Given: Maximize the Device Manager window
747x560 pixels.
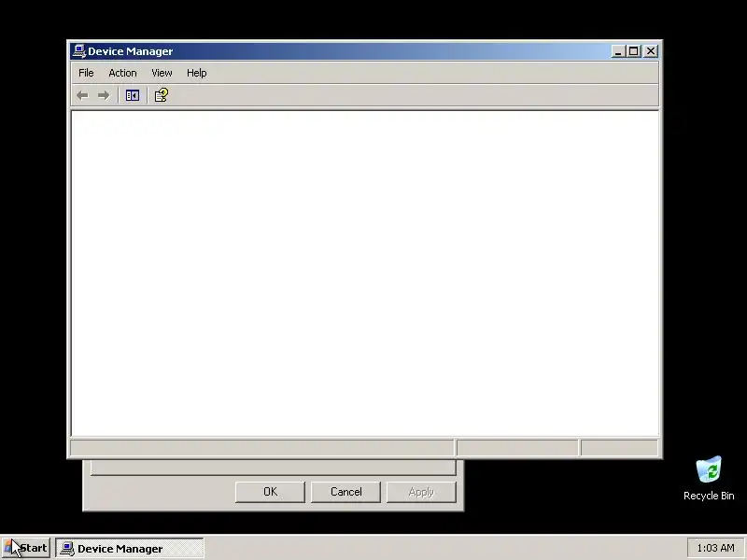Looking at the screenshot, I should [x=634, y=51].
